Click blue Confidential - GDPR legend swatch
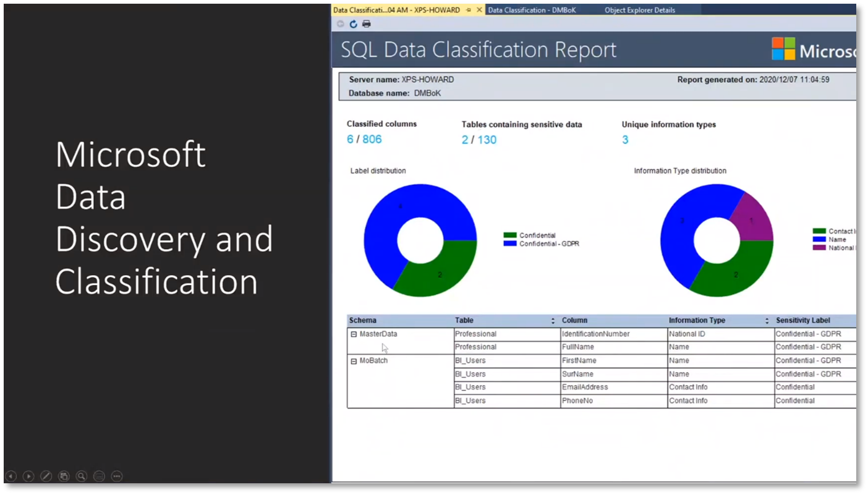This screenshot has width=868, height=495. tap(510, 243)
